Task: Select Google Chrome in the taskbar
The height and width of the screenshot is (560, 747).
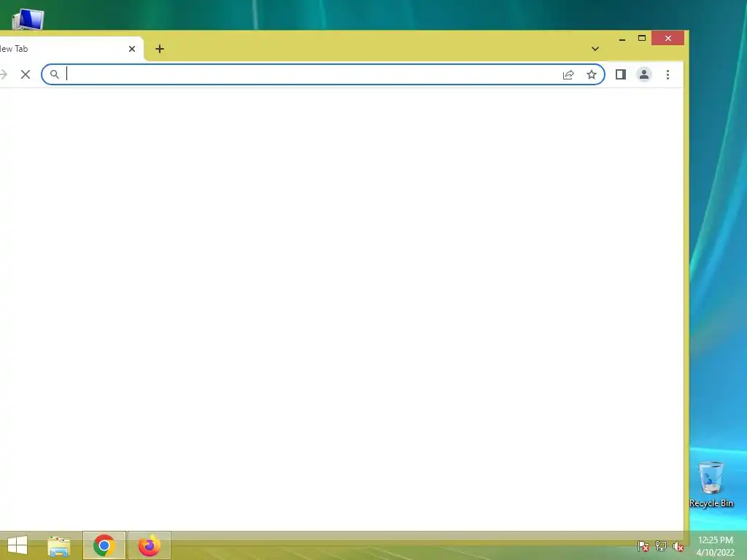Action: [x=104, y=545]
